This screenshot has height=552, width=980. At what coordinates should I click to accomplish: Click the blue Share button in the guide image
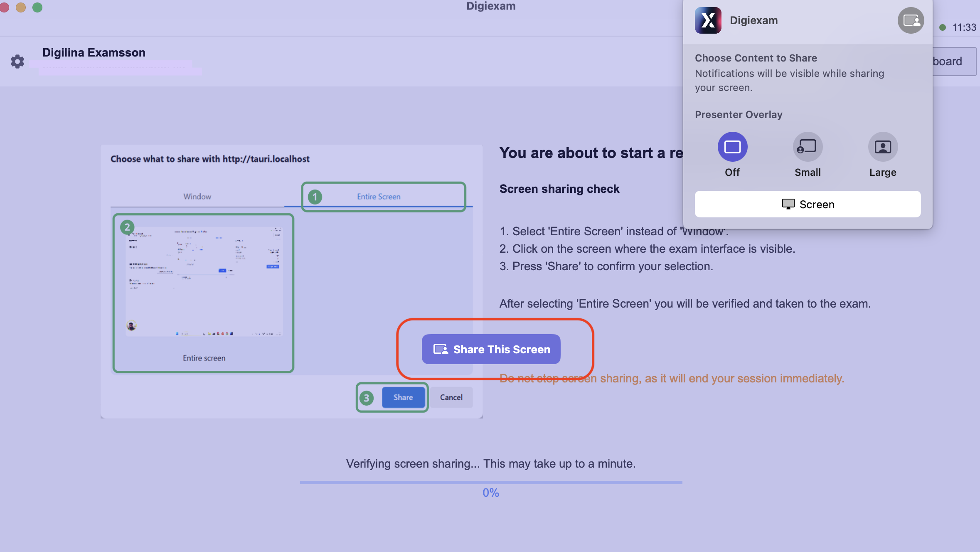(403, 397)
